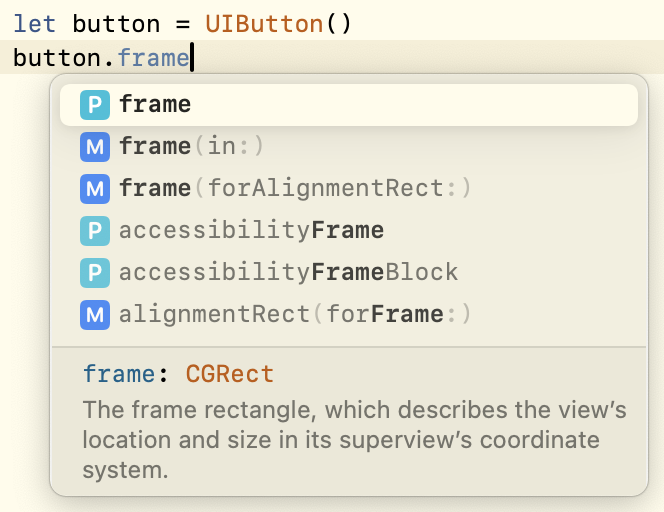The height and width of the screenshot is (512, 664).
Task: Click the P icon beside frame suggestion
Action: point(95,105)
